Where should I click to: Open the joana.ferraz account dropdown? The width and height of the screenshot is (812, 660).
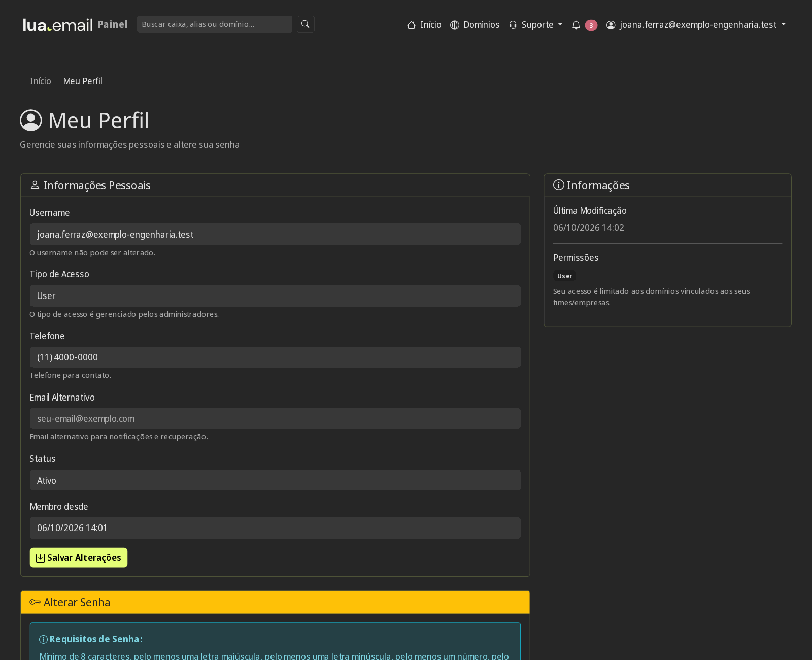pos(696,25)
